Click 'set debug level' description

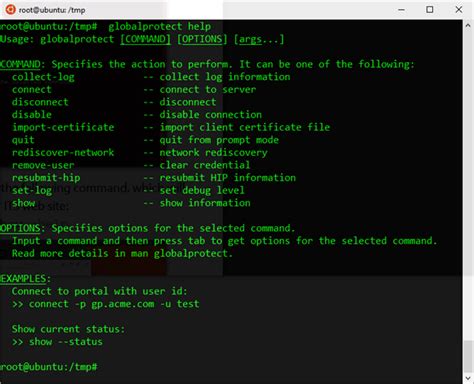pos(202,191)
